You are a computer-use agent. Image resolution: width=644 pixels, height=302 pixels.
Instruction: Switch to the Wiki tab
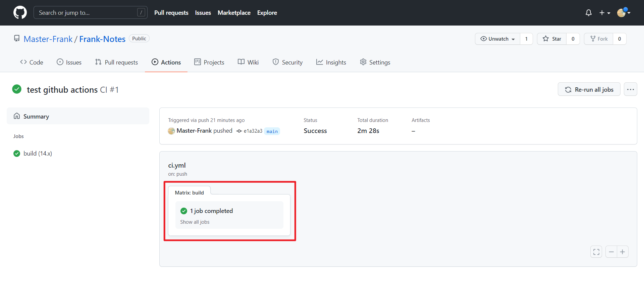(248, 62)
